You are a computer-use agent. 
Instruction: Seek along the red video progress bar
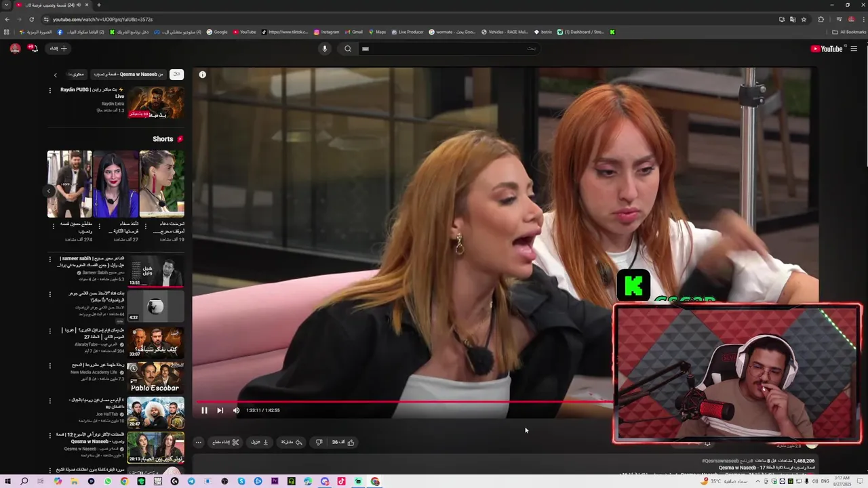(x=404, y=401)
